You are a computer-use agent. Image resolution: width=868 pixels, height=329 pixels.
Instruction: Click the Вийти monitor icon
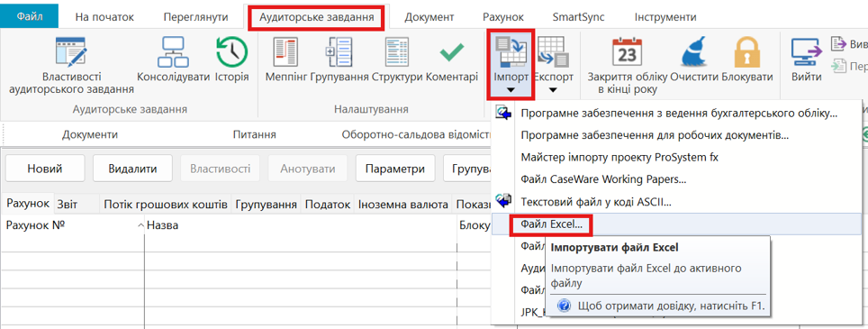point(806,52)
